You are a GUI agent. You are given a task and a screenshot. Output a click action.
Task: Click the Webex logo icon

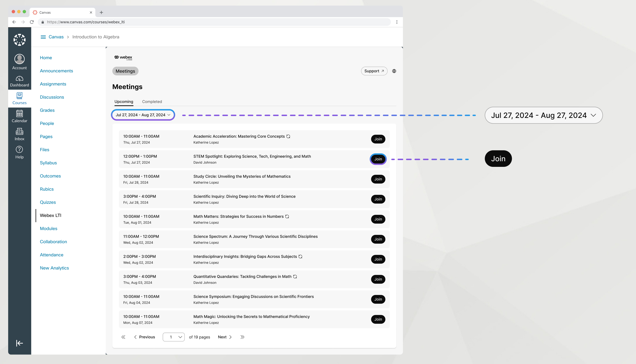pos(116,57)
